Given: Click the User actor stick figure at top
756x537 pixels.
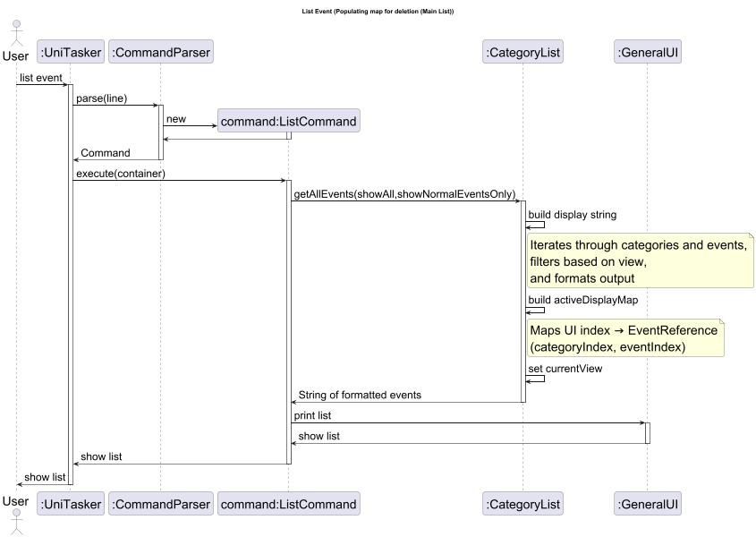Looking at the screenshot, I should click(x=15, y=34).
